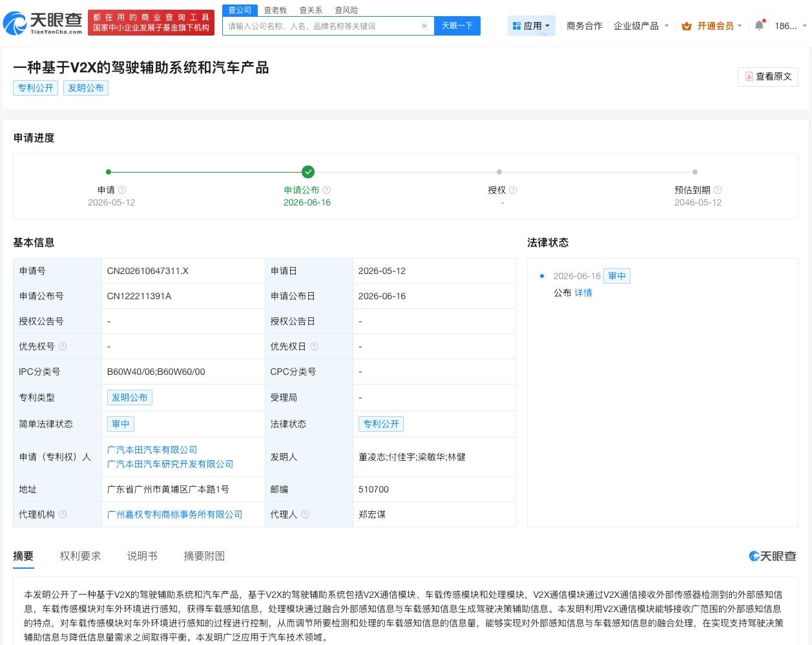812x645 pixels.
Task: Switch to the 权利要求 tab
Action: [x=80, y=556]
